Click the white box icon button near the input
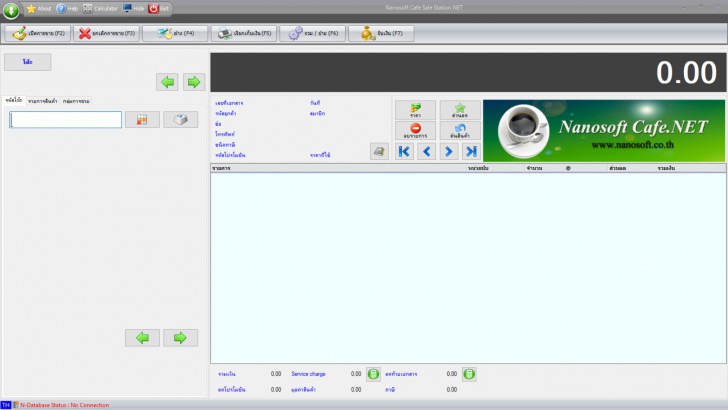The image size is (728, 410). [x=180, y=120]
